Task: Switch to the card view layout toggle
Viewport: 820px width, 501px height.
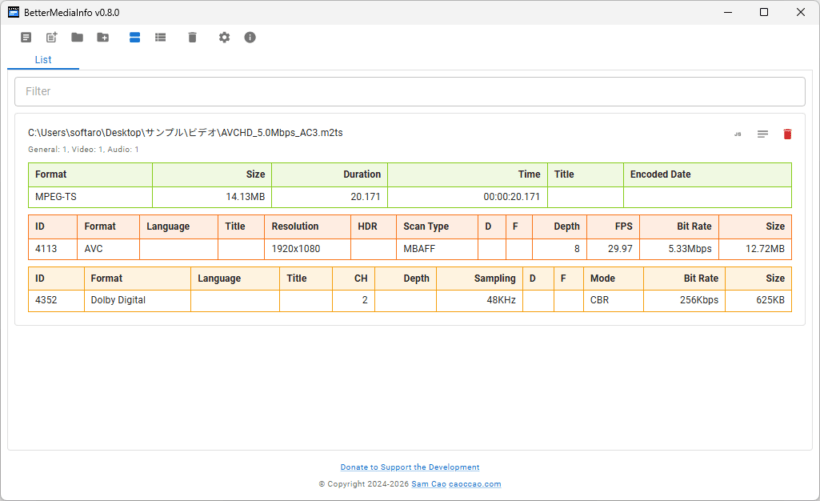Action: [x=134, y=37]
